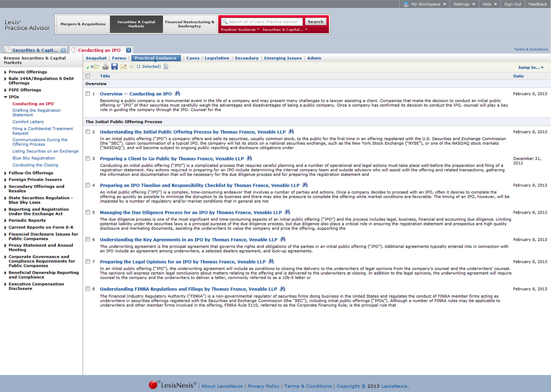Email selected documents using the envelope icon
The width and height of the screenshot is (551, 392).
click(x=123, y=67)
